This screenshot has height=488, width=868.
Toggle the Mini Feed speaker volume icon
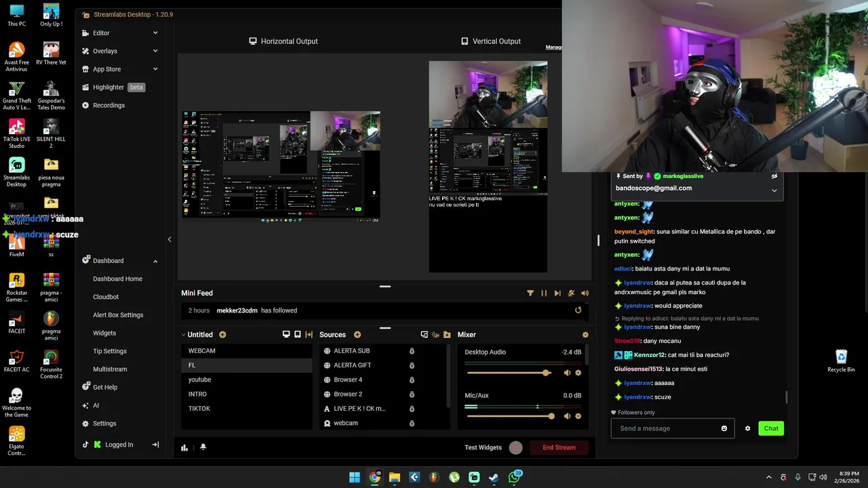(585, 293)
